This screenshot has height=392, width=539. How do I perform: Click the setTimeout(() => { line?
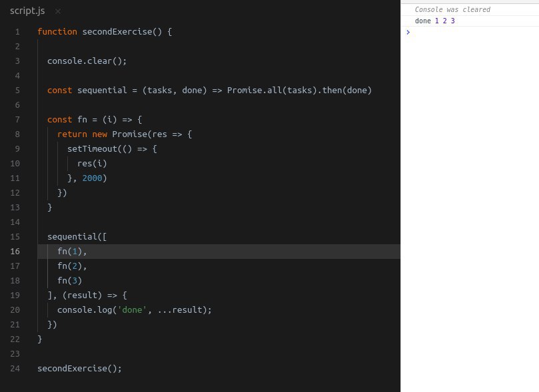(112, 149)
